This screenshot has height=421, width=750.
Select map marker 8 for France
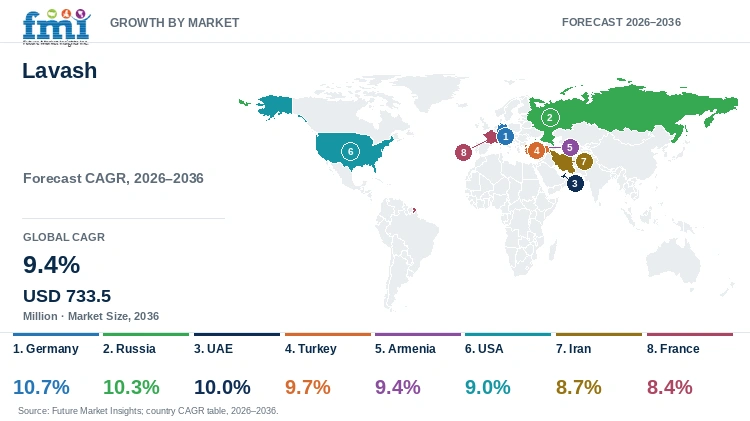coord(463,153)
